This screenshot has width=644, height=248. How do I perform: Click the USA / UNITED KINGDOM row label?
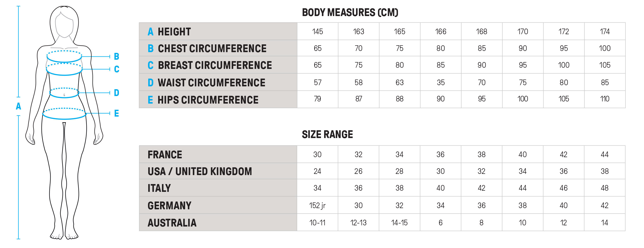(200, 171)
